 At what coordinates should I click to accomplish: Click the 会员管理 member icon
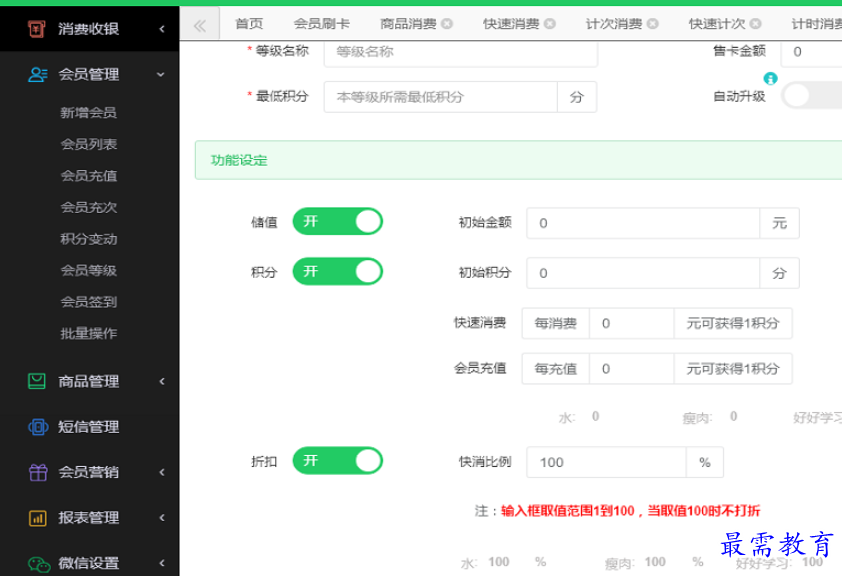click(37, 74)
